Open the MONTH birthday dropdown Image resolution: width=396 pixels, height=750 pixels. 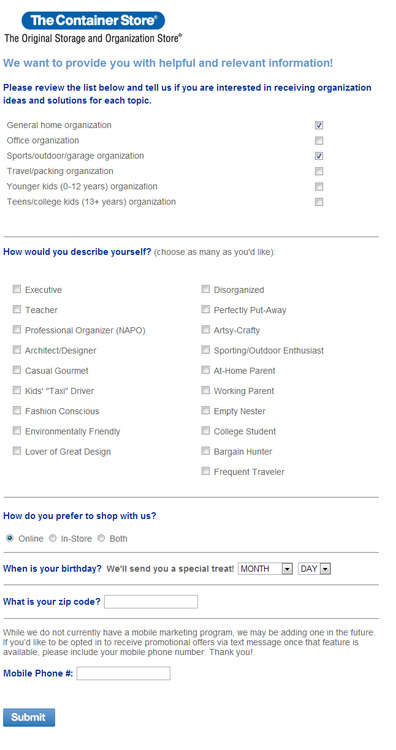point(265,569)
